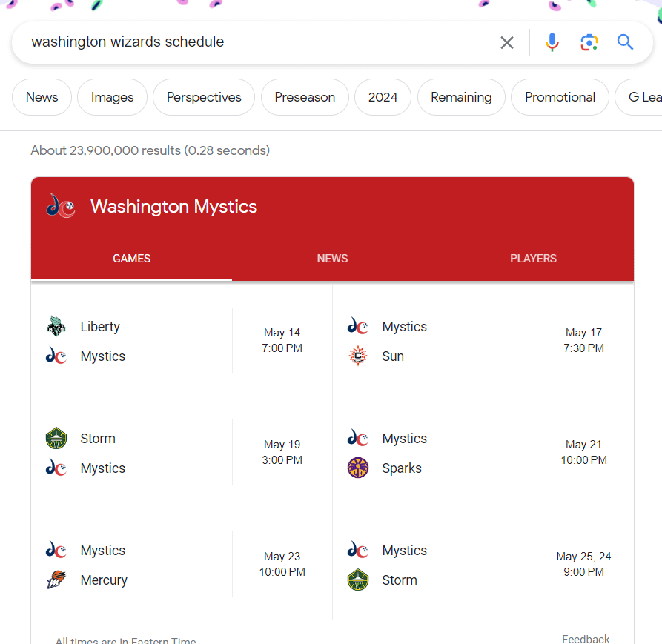Filter results by Images
The width and height of the screenshot is (662, 644).
pyautogui.click(x=112, y=97)
